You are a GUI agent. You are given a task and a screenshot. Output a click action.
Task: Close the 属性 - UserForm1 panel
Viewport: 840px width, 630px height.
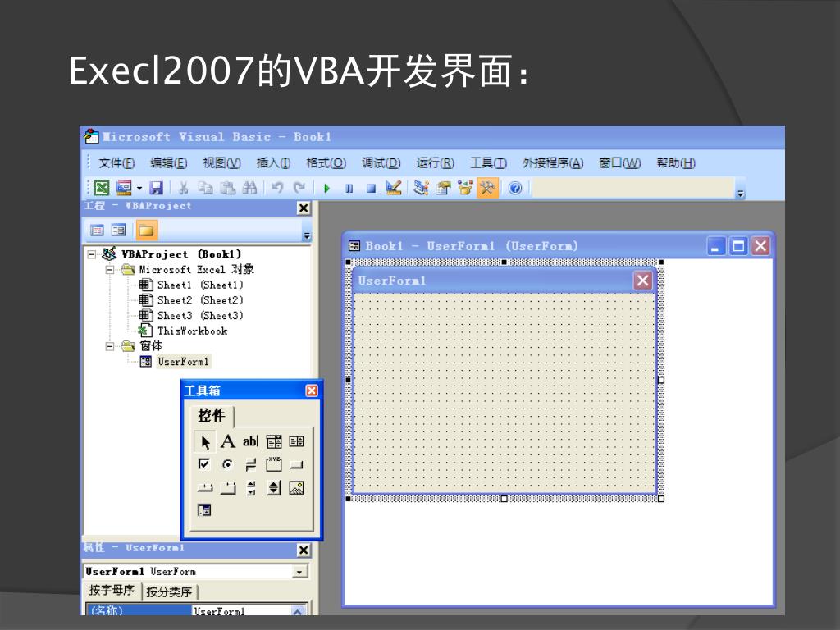point(304,550)
